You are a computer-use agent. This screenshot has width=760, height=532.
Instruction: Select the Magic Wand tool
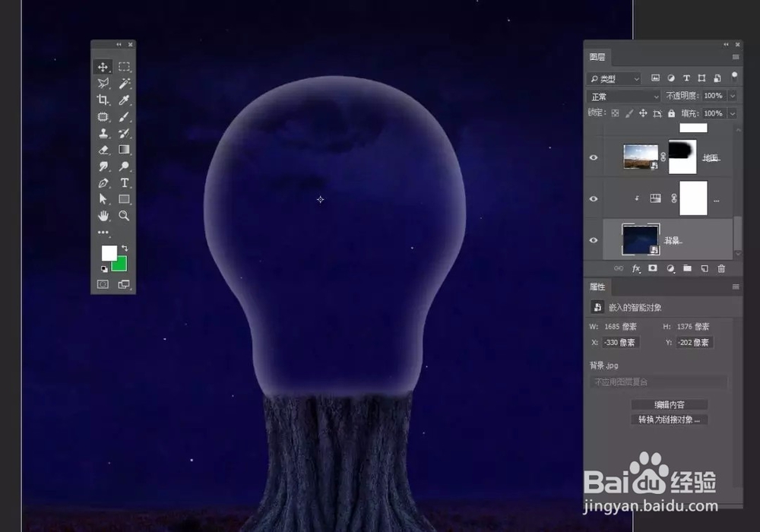tap(124, 84)
